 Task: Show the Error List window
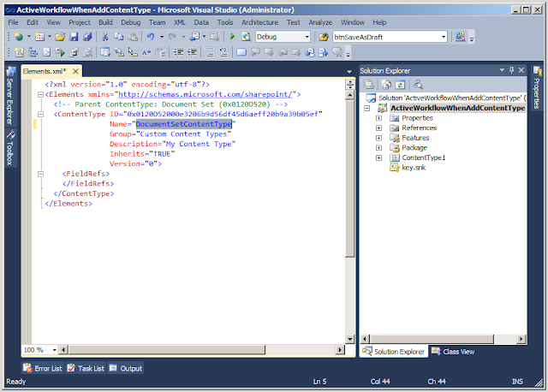tap(43, 368)
